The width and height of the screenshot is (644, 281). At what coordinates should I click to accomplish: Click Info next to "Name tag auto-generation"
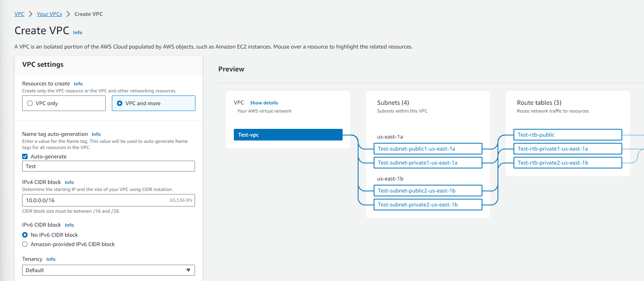pos(96,134)
